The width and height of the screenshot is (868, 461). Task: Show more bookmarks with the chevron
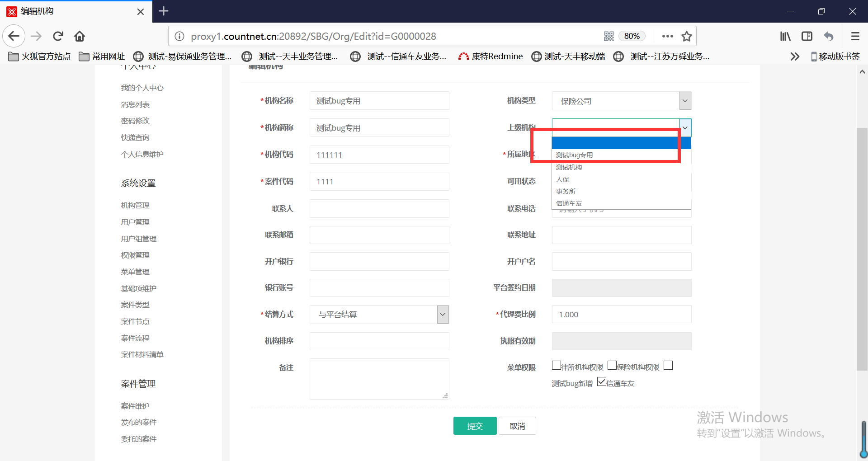(795, 56)
